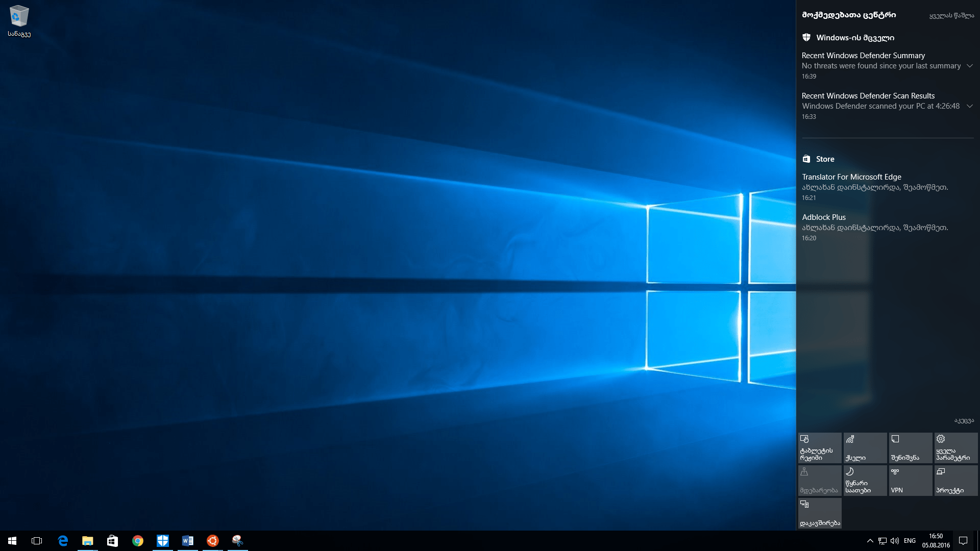Open the Connect quick action tile

coord(820,513)
